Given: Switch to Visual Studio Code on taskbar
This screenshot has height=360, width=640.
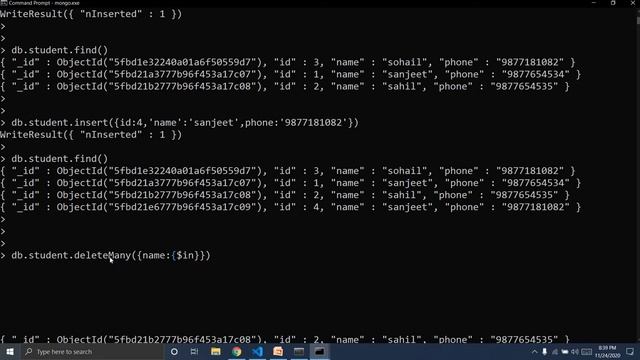Looking at the screenshot, I should 257,351.
